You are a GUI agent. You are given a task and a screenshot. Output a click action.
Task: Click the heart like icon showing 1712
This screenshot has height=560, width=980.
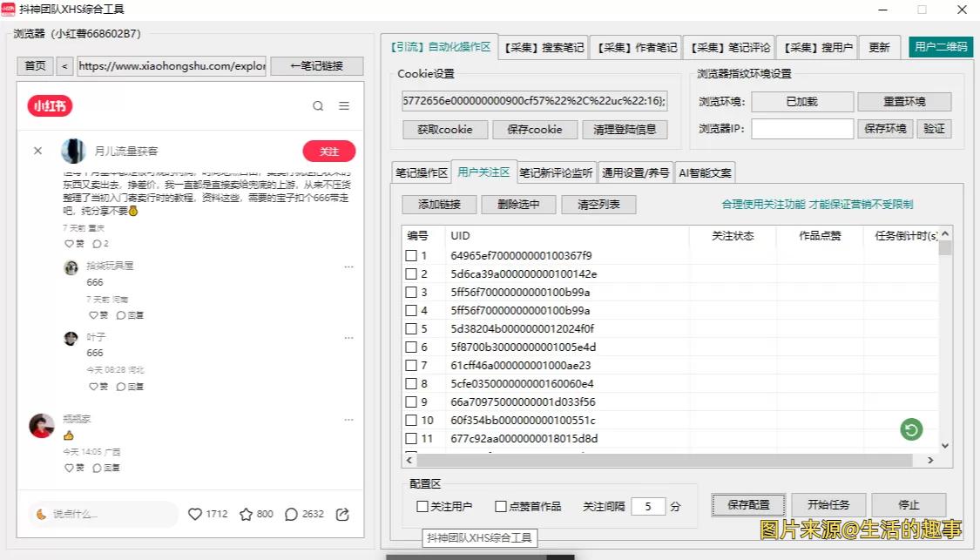click(194, 514)
